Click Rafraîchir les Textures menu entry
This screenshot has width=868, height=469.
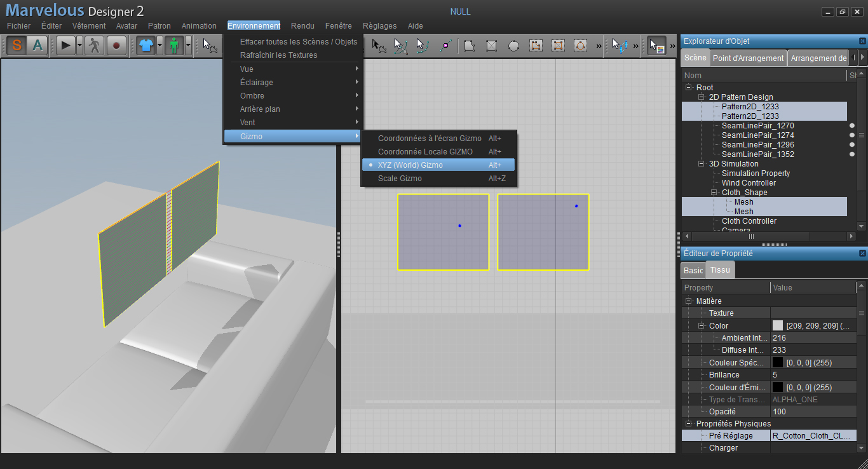click(293, 55)
